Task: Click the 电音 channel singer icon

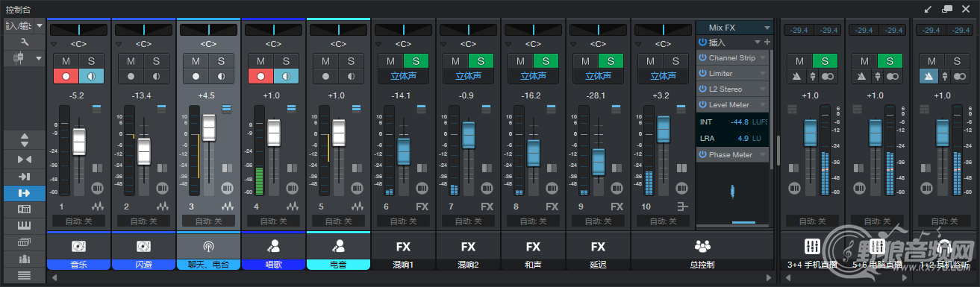Action: [338, 245]
